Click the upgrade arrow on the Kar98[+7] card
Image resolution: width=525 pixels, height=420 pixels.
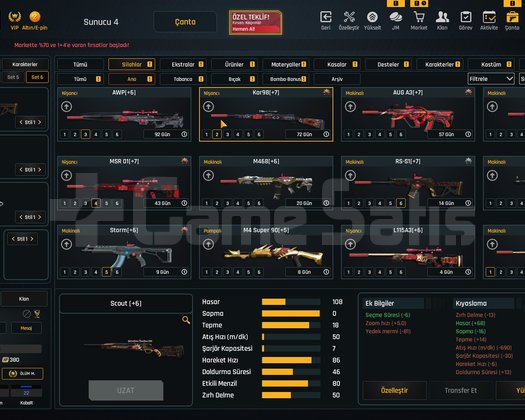(208, 107)
